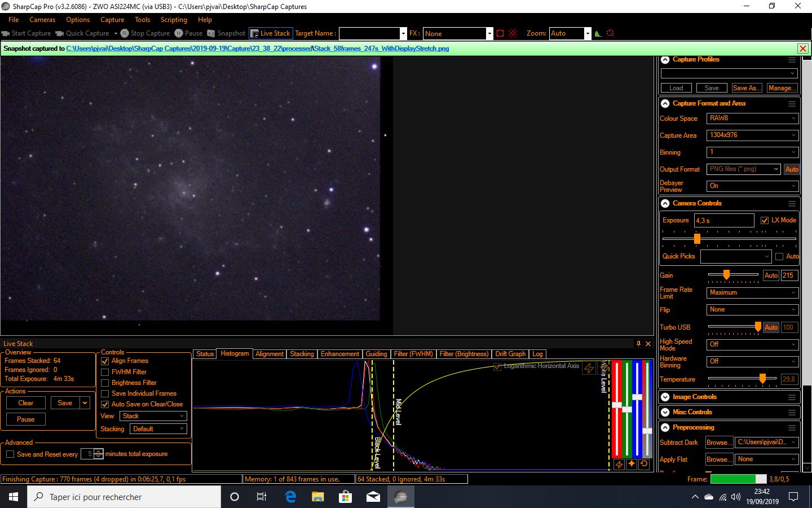This screenshot has width=812, height=508.
Task: Open the Scripting menu
Action: [x=174, y=20]
